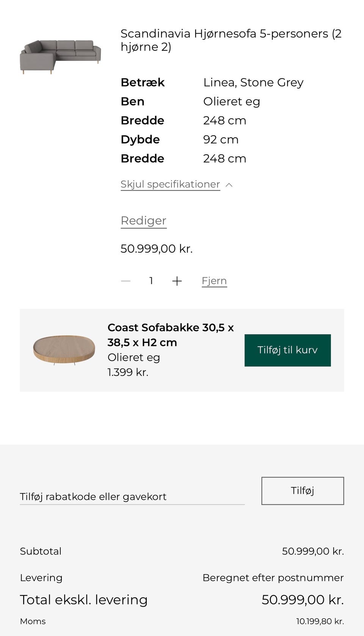Click the Moms amount 10.199,80 kr.

tap(320, 621)
